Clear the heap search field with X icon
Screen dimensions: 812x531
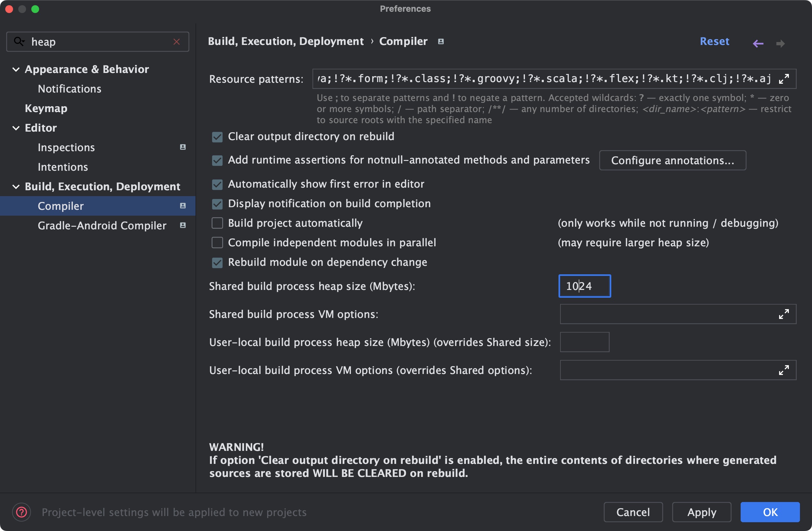pyautogui.click(x=176, y=42)
